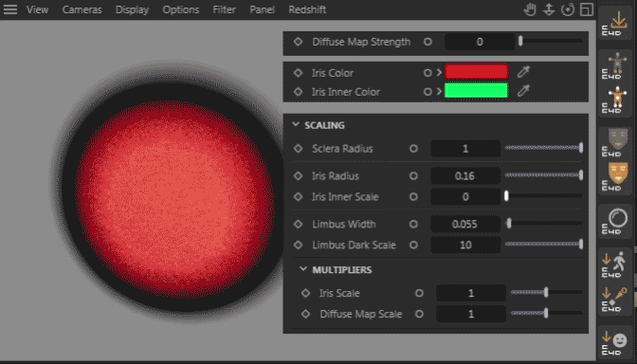Toggle the viewport maximize panel icon
637x364 pixels.
pyautogui.click(x=587, y=9)
